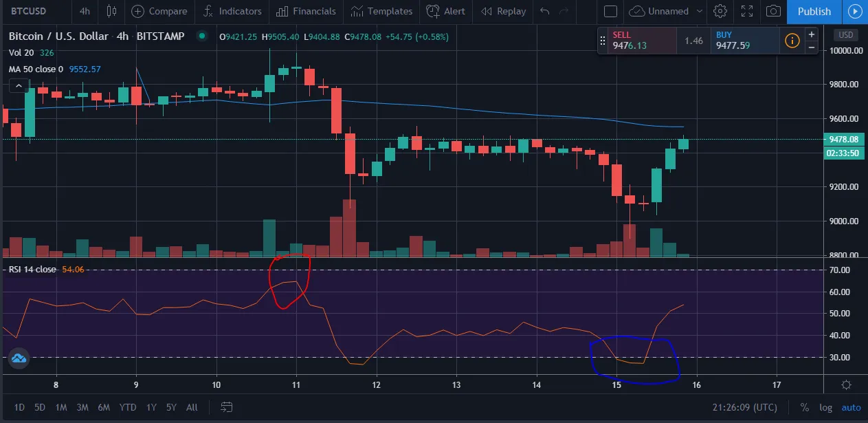Take a chart snapshot with camera
This screenshot has width=868, height=423.
[774, 11]
